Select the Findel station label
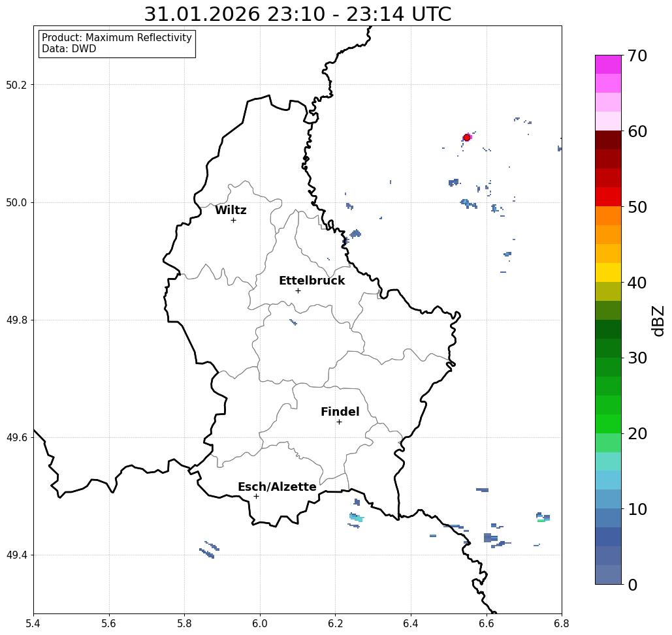 coord(340,412)
